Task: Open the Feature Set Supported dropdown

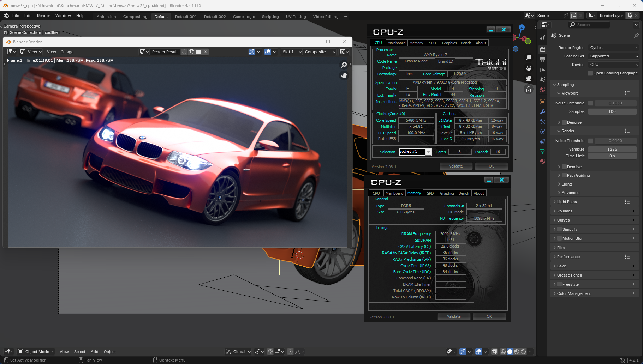Action: [614, 56]
